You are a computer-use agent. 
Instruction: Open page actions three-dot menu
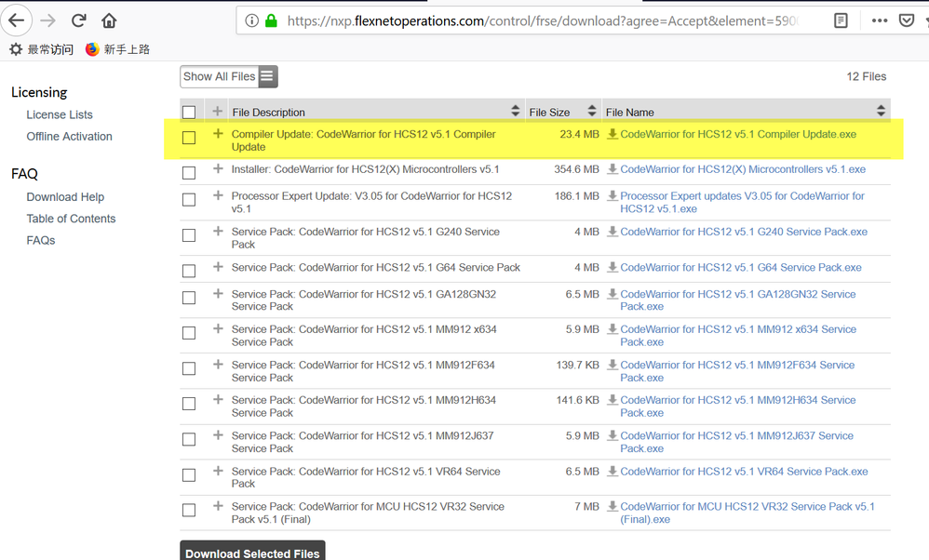point(880,20)
